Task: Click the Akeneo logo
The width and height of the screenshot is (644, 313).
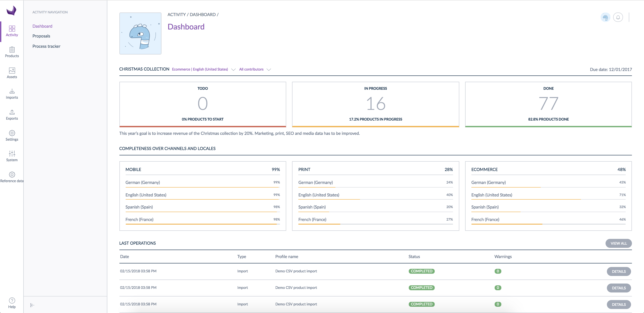Action: click(x=11, y=10)
